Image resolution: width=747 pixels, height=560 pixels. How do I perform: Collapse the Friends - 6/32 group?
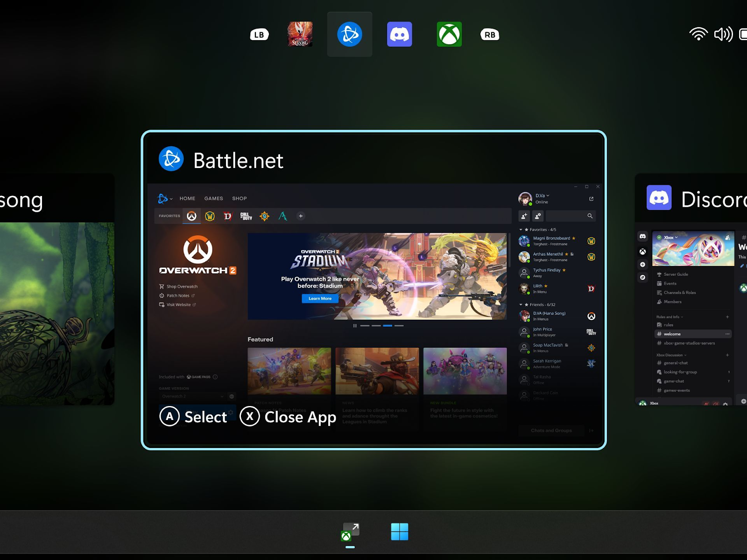click(x=537, y=305)
